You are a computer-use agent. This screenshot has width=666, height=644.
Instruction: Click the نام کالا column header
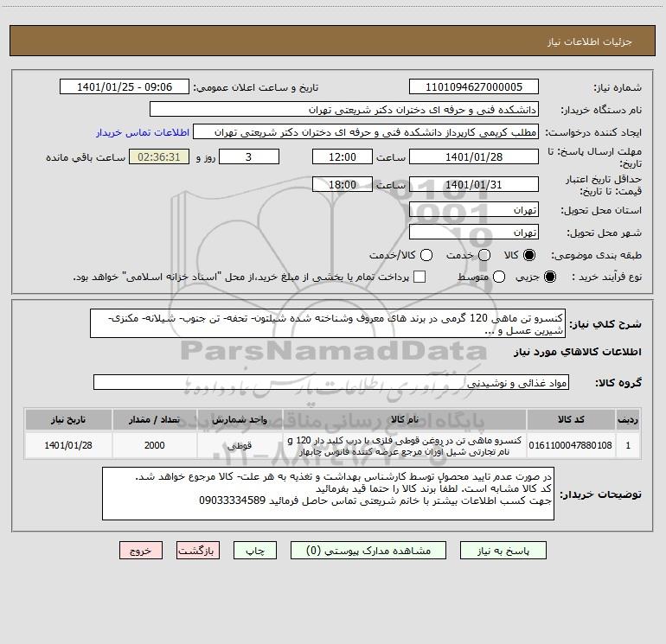click(x=405, y=420)
